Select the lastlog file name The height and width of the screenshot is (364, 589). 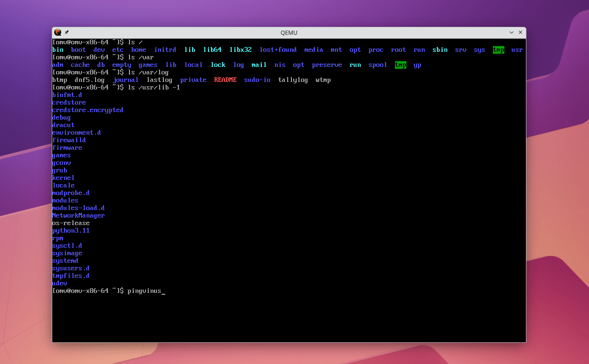pyautogui.click(x=160, y=80)
